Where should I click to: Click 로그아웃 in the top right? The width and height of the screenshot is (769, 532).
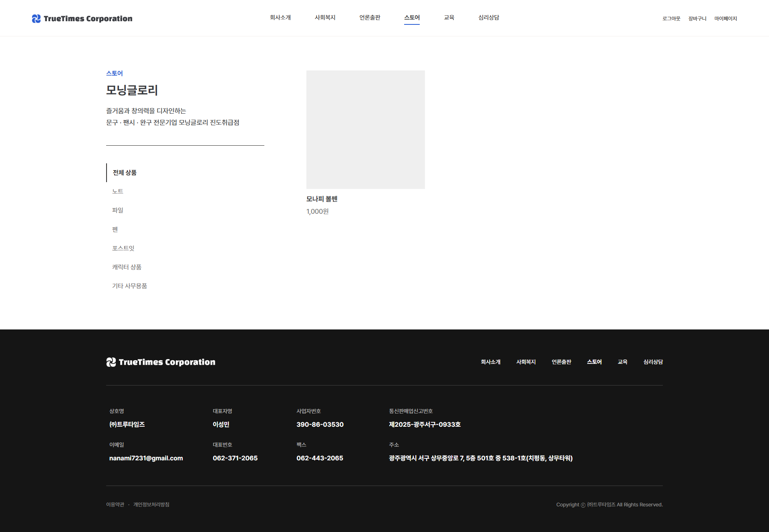[x=671, y=18]
